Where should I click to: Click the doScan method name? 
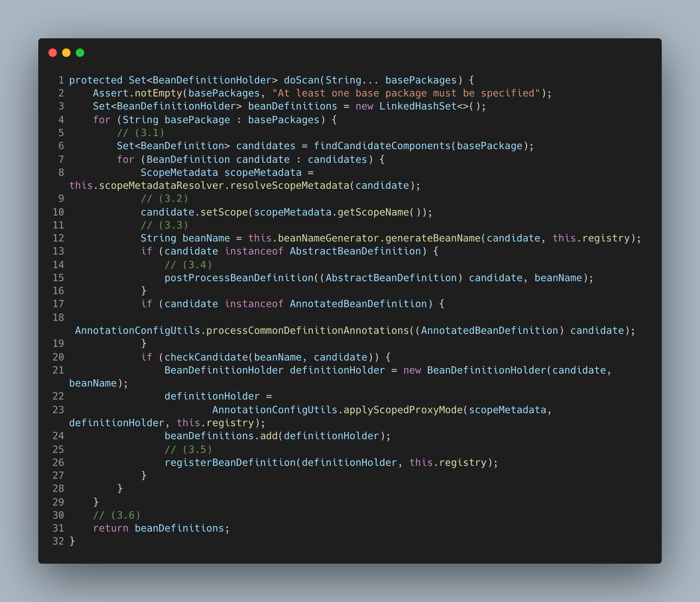coord(301,80)
